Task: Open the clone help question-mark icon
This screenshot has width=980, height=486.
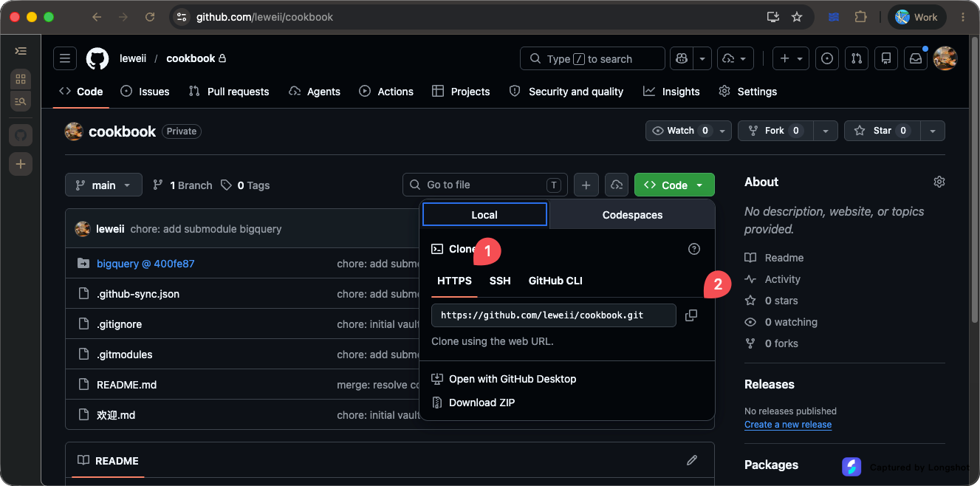Action: click(694, 249)
